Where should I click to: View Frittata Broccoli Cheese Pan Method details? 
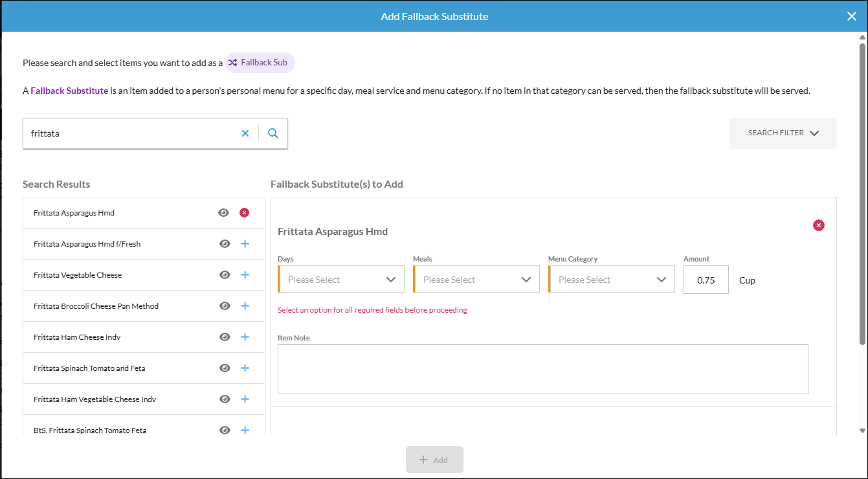pyautogui.click(x=225, y=306)
